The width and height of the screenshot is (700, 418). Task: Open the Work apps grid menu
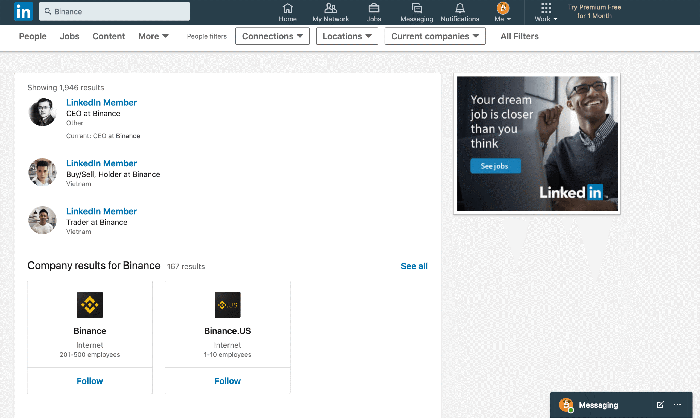(x=546, y=12)
